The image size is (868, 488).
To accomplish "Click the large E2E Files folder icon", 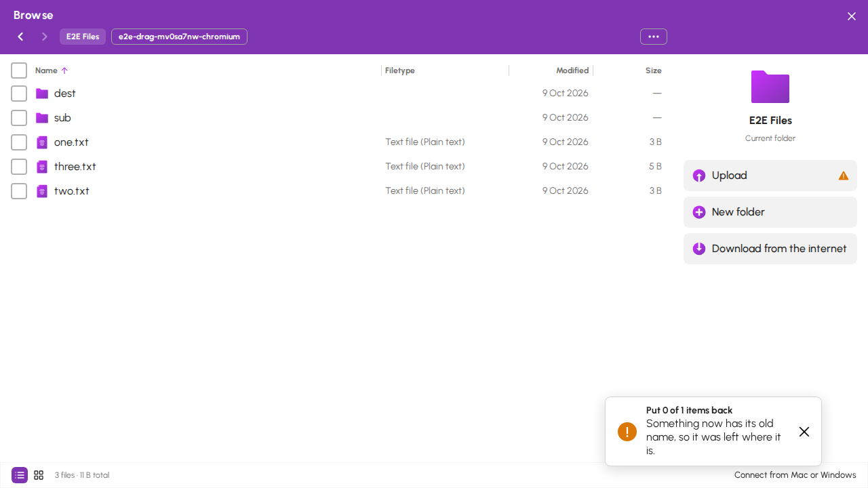I will [x=770, y=87].
